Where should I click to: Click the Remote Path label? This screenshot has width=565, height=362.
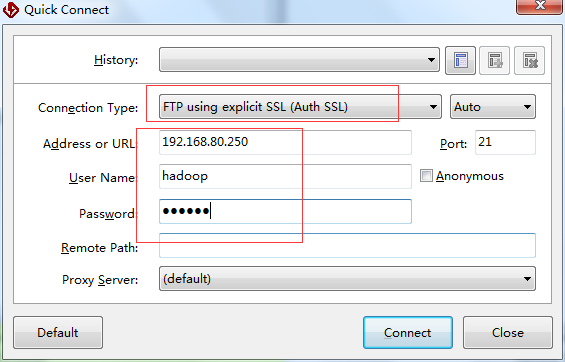point(99,248)
